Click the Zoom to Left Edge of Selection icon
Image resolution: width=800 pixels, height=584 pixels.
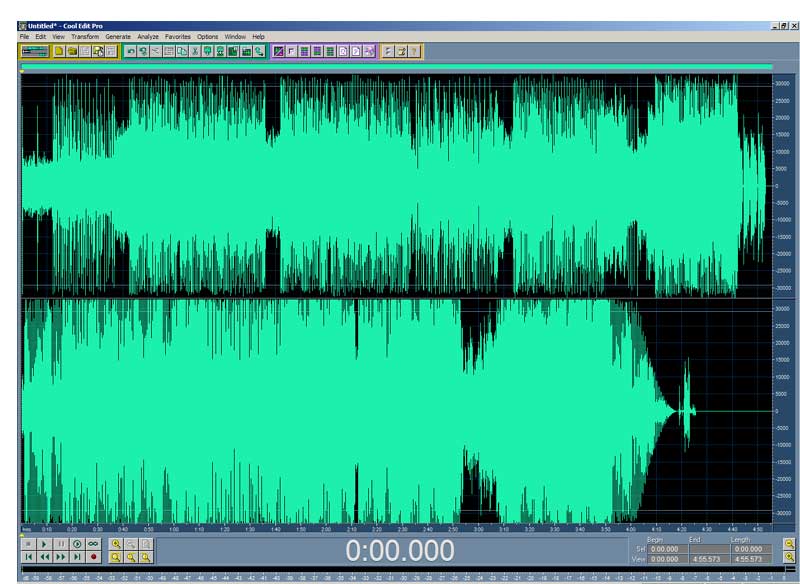coord(131,557)
